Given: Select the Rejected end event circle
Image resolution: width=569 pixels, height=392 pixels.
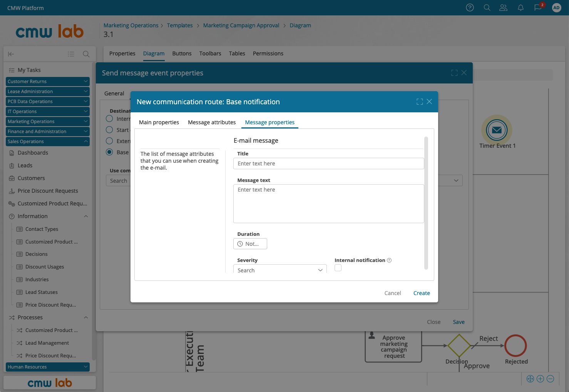Looking at the screenshot, I should pos(515,345).
